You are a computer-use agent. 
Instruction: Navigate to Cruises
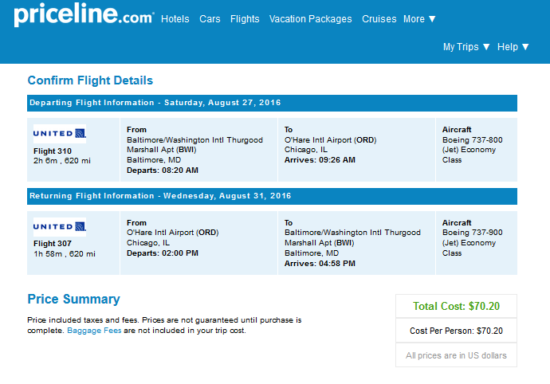point(379,19)
